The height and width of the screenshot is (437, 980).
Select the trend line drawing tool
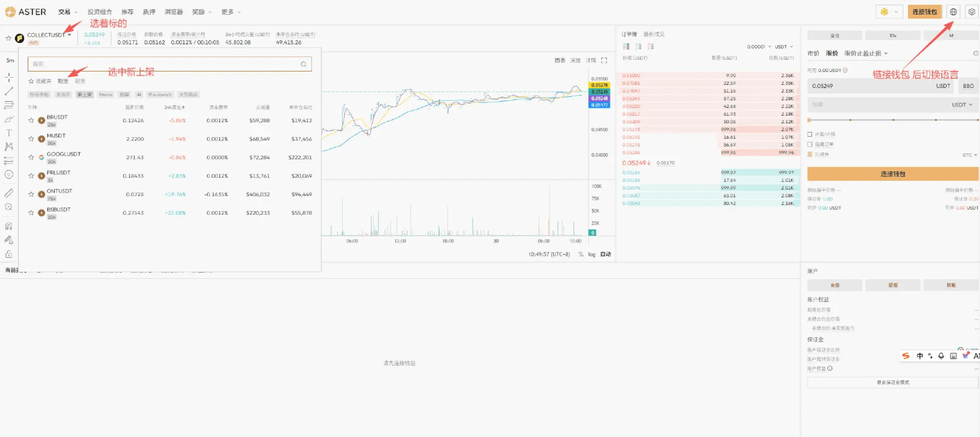pos(9,91)
